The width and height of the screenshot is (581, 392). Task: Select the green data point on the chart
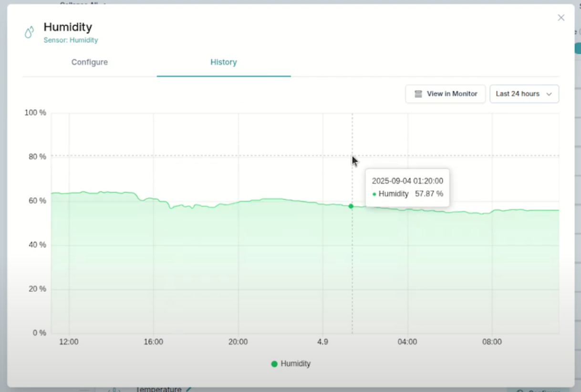point(351,206)
